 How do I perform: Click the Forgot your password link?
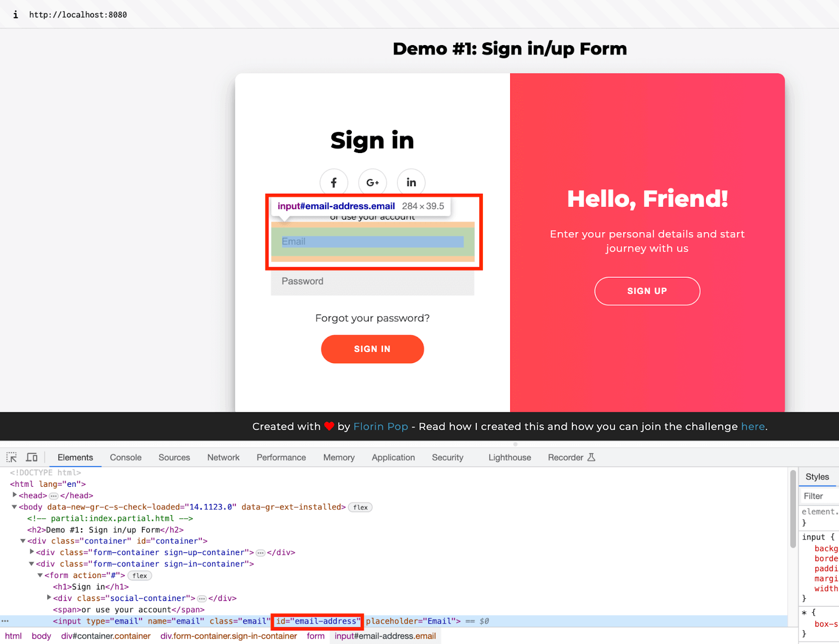click(372, 318)
